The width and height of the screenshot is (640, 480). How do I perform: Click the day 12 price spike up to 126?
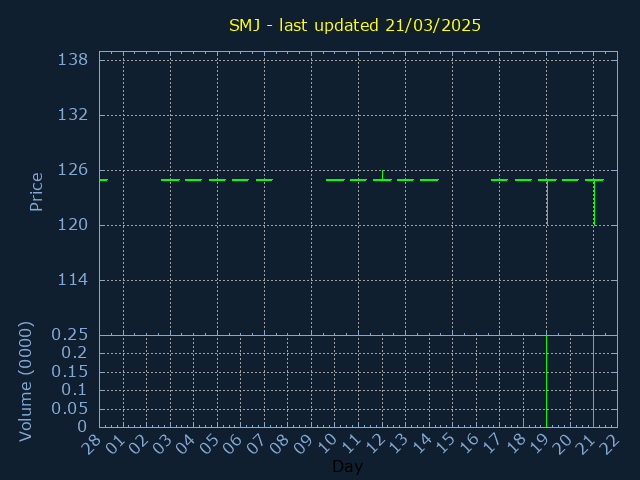coord(382,175)
